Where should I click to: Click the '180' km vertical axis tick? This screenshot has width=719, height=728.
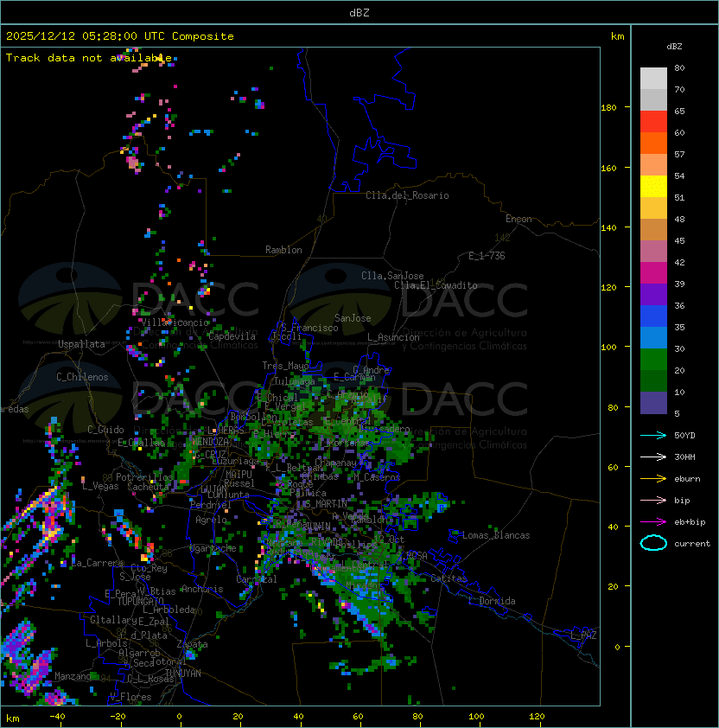click(608, 107)
